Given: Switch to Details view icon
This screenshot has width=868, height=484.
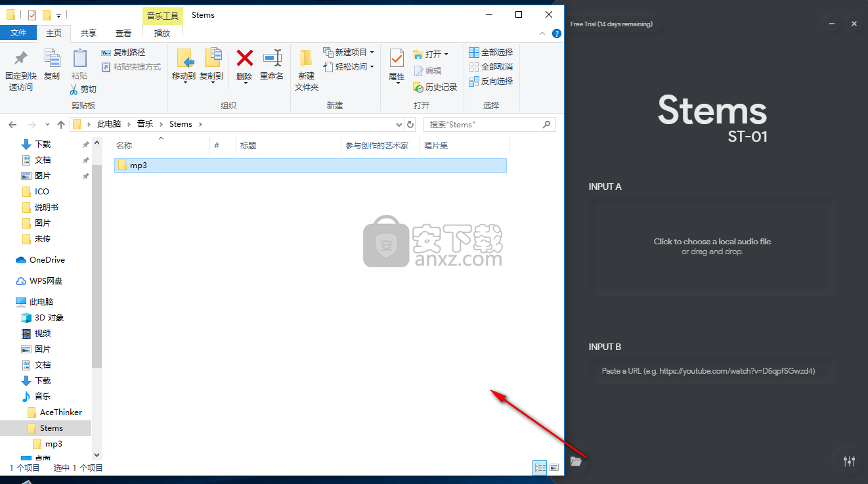Looking at the screenshot, I should point(540,468).
